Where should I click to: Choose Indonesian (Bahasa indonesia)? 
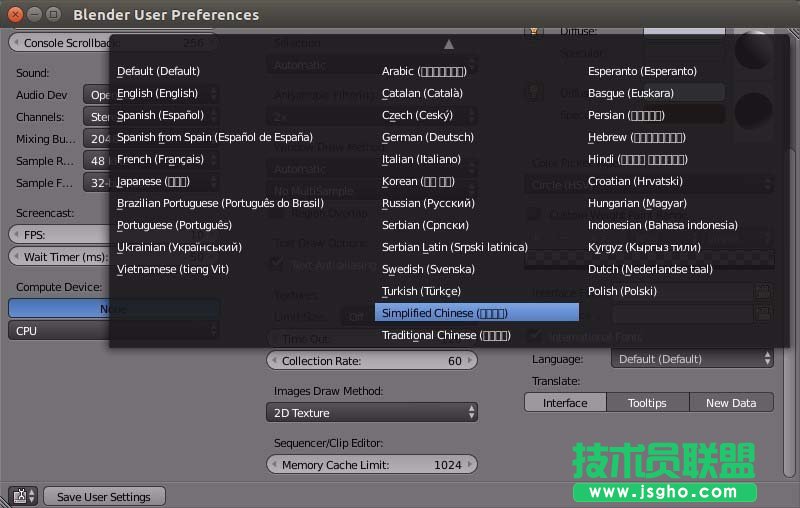point(663,225)
